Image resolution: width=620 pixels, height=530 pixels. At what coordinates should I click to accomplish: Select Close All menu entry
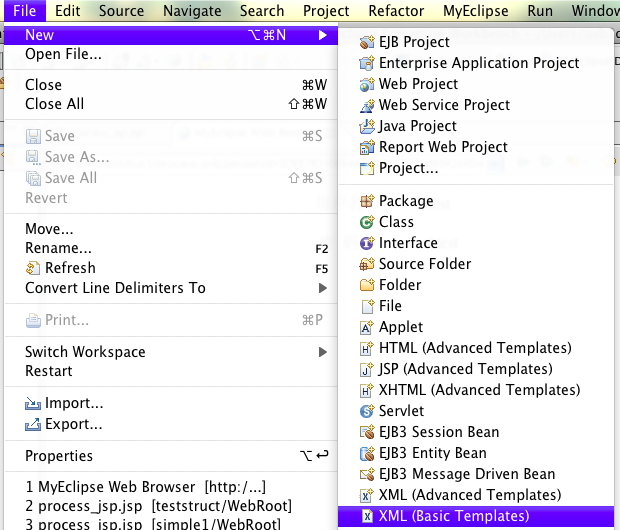point(171,104)
